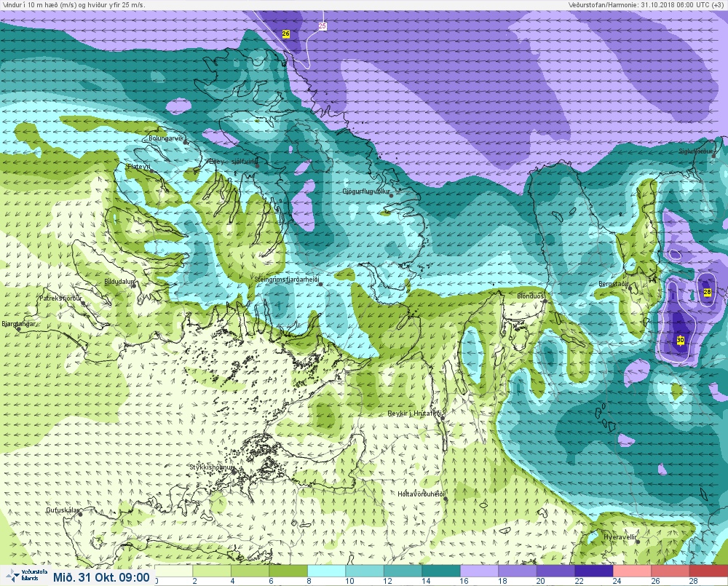Select the Blönduós station label
Image resolution: width=728 pixels, height=586 pixels.
click(531, 296)
